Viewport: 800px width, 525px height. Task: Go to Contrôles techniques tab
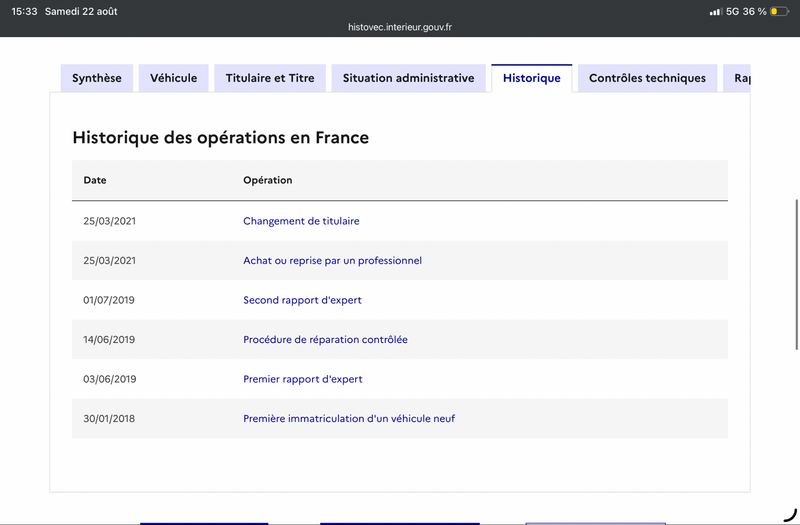[647, 78]
